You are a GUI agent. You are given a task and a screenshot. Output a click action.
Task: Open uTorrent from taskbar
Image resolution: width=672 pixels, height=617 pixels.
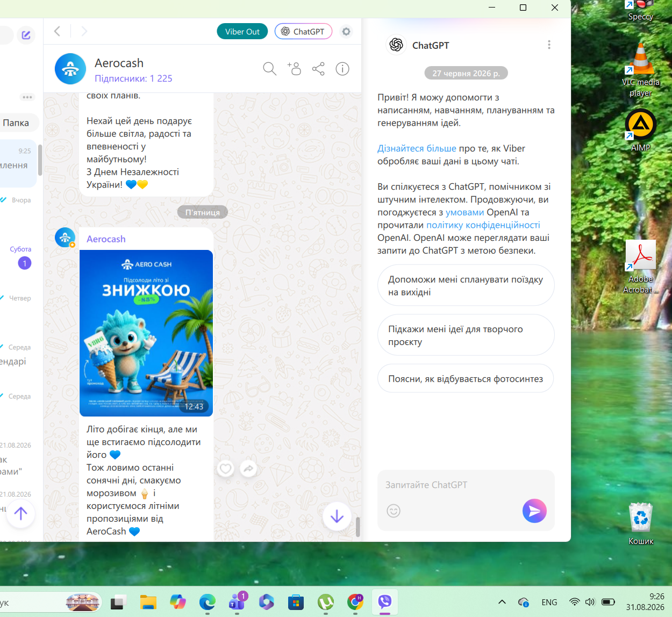point(325,602)
